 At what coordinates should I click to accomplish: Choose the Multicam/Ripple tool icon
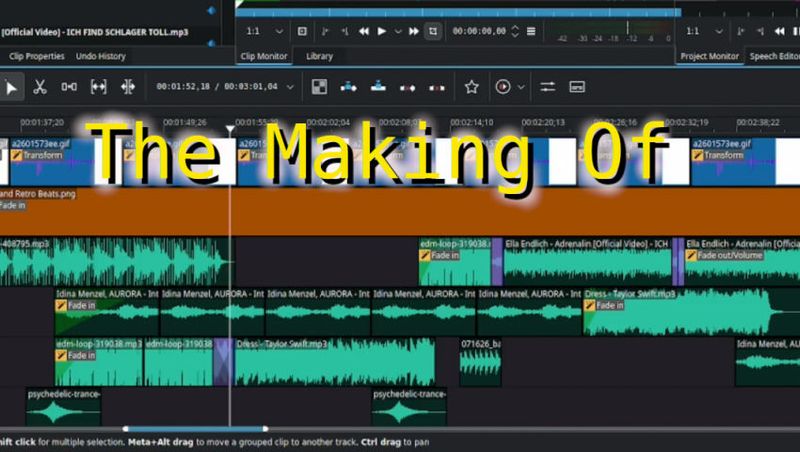[x=128, y=87]
